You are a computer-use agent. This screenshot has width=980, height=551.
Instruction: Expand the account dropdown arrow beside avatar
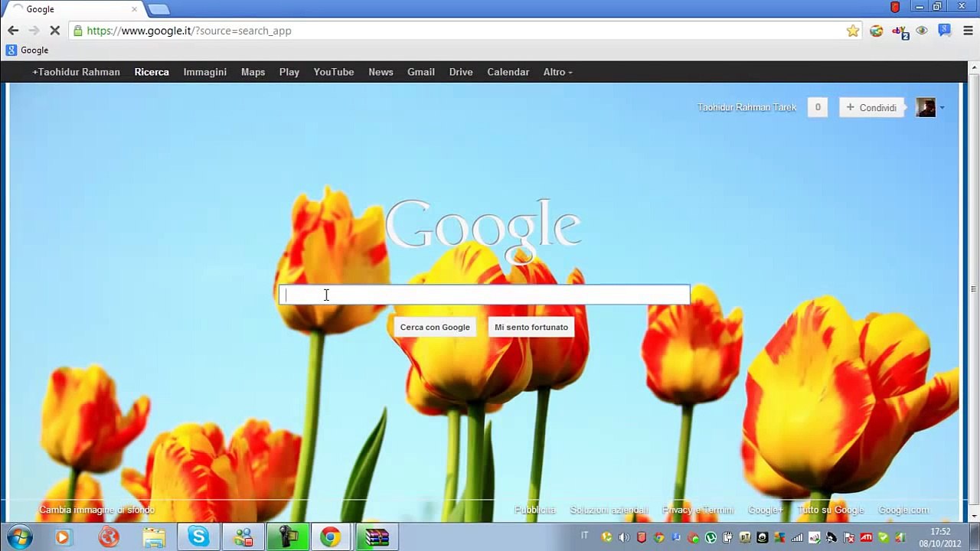coord(942,109)
